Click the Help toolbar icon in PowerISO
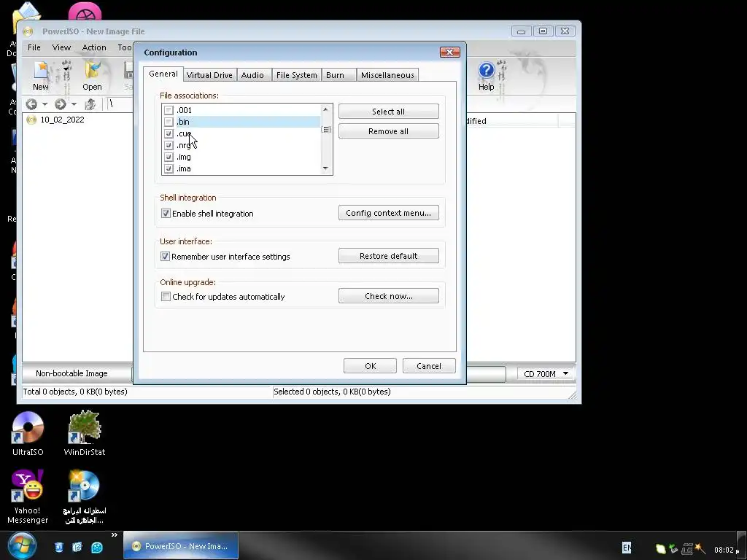 (x=486, y=75)
